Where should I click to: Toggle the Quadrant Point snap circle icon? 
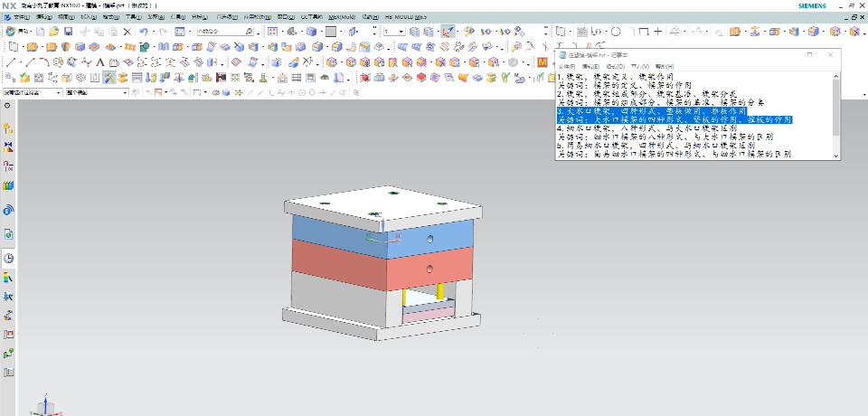[313, 92]
